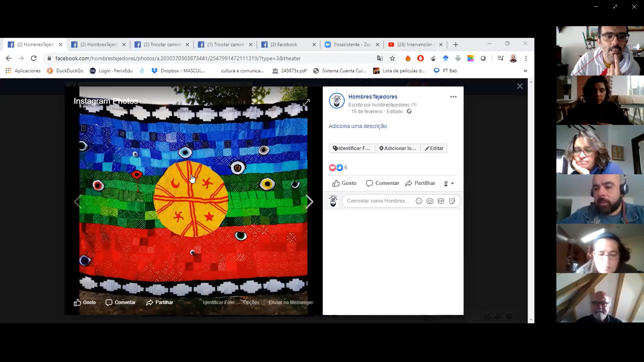Switch to the (2) Facebook tab
The image size is (644, 362).
click(289, 45)
